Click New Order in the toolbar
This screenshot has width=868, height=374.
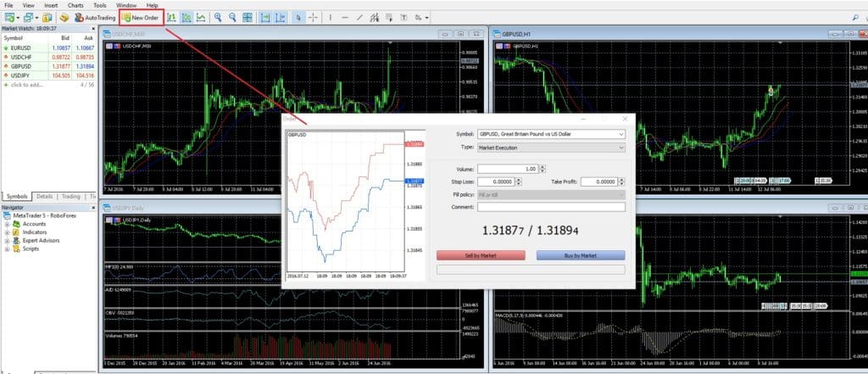click(142, 18)
